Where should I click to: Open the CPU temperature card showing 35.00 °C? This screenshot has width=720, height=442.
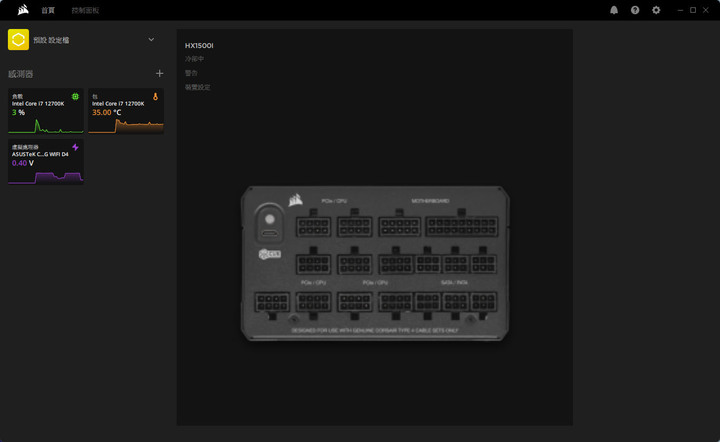[126, 111]
